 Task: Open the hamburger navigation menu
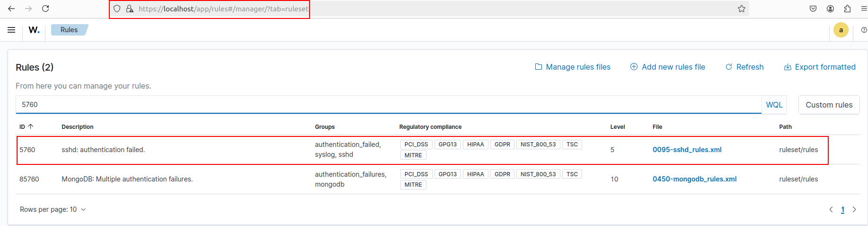(11, 30)
